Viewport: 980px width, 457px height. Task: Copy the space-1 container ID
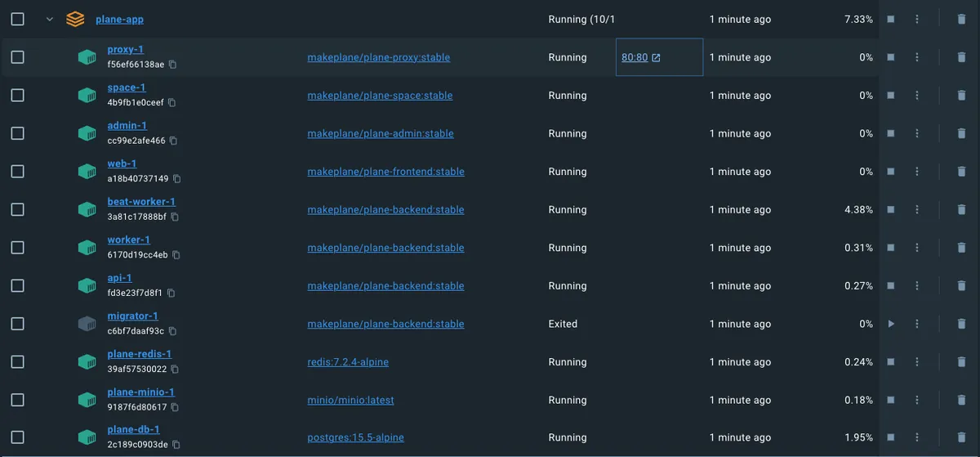(x=172, y=103)
